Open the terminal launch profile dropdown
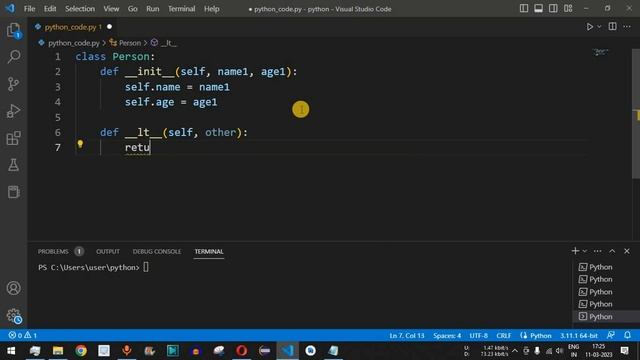The image size is (640, 360). (584, 251)
